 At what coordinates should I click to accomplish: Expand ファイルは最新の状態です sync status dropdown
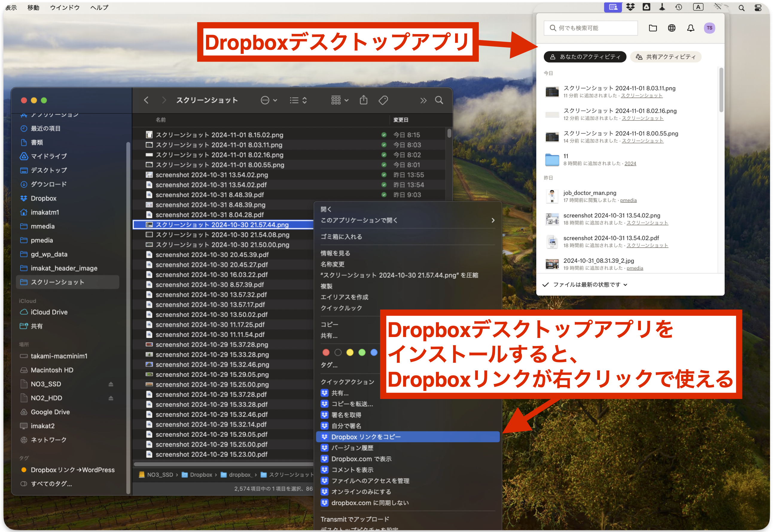point(587,284)
